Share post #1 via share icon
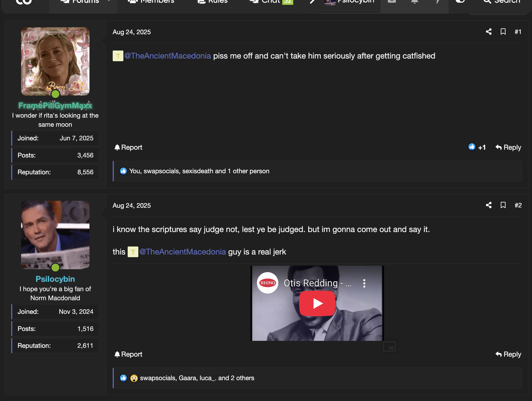 coord(488,32)
